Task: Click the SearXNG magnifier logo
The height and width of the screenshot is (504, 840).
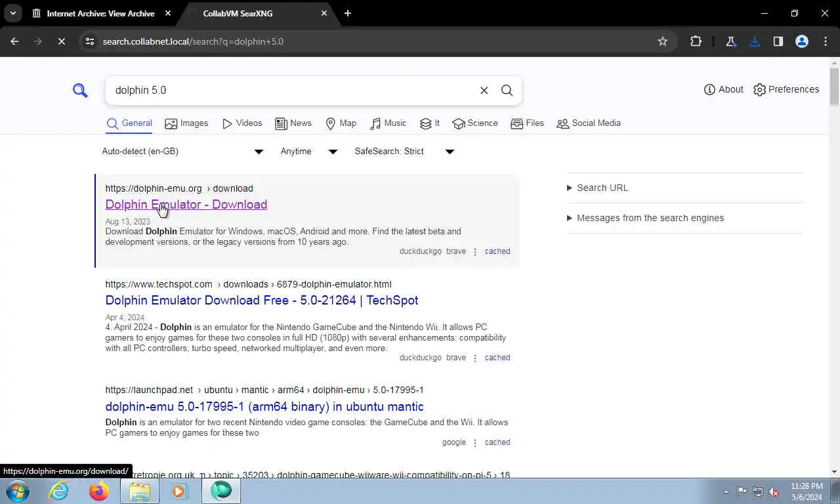Action: click(x=80, y=91)
